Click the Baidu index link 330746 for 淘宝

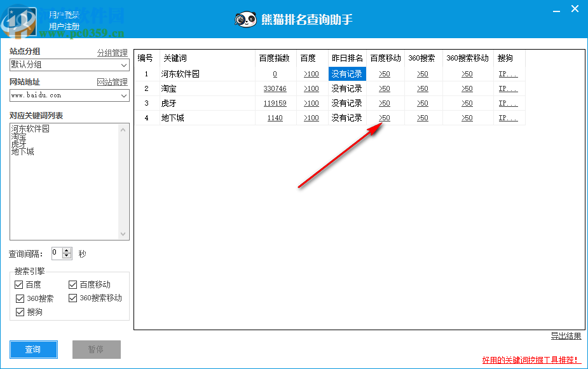click(x=275, y=88)
